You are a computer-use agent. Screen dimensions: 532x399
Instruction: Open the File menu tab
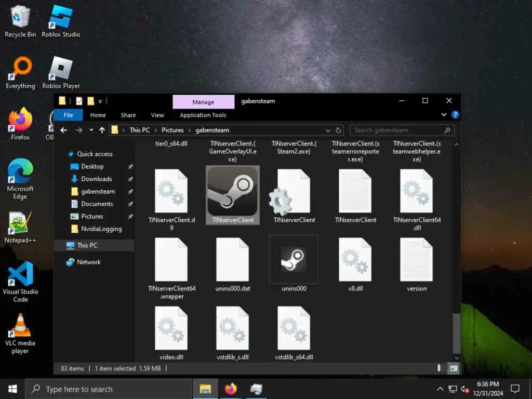click(x=68, y=115)
